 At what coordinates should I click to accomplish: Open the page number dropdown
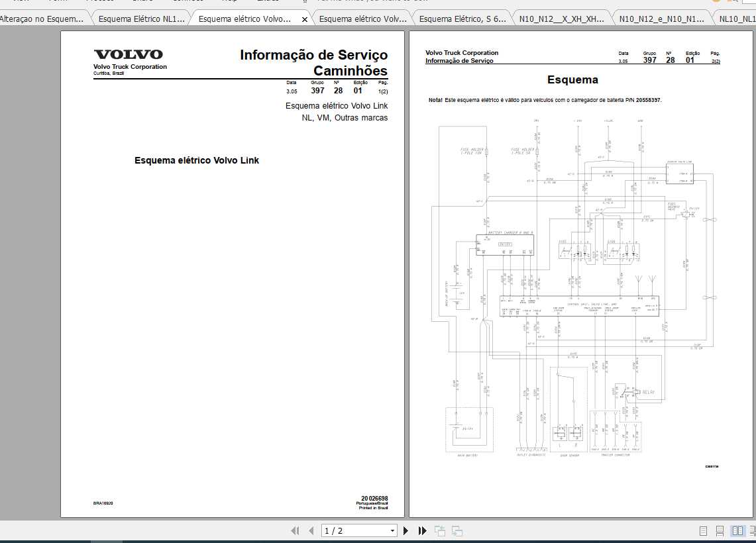[x=392, y=530]
